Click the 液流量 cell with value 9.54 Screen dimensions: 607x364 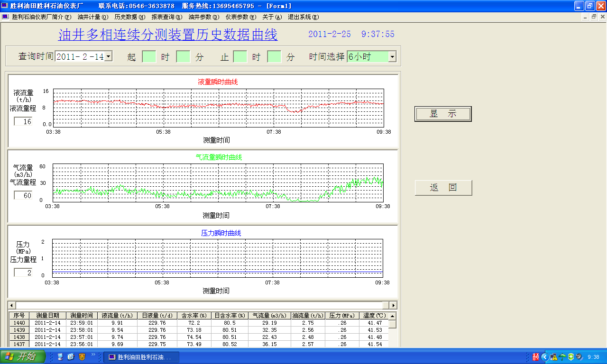[x=117, y=330]
